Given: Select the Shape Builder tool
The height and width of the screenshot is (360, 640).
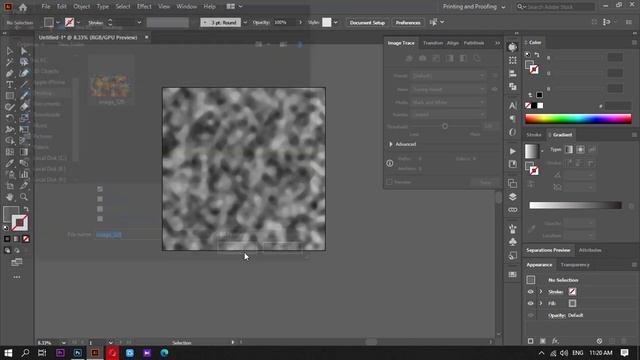Looking at the screenshot, I should [x=9, y=141].
